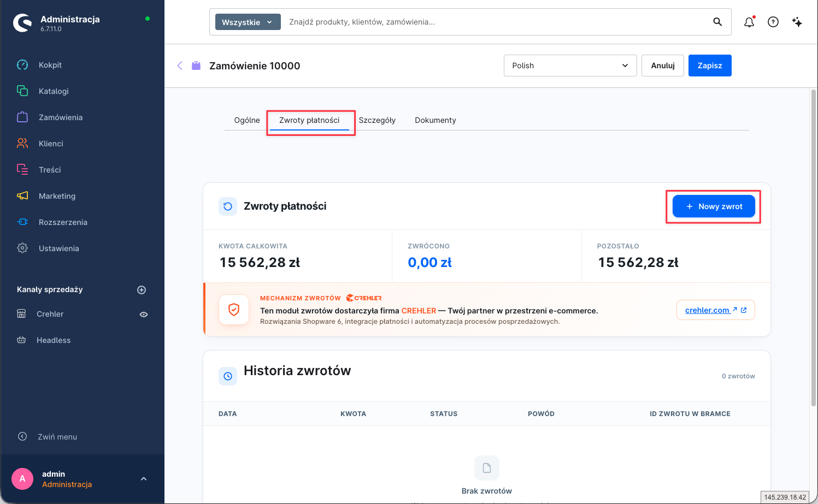Viewport: 818px width, 504px height.
Task: Open the Polish language selector
Action: coord(570,66)
